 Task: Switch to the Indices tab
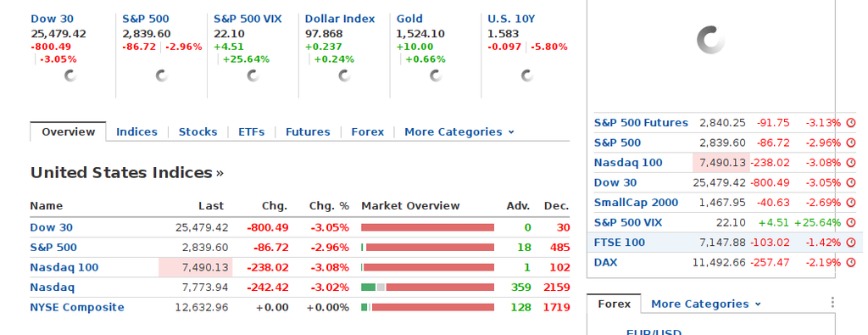coord(136,131)
